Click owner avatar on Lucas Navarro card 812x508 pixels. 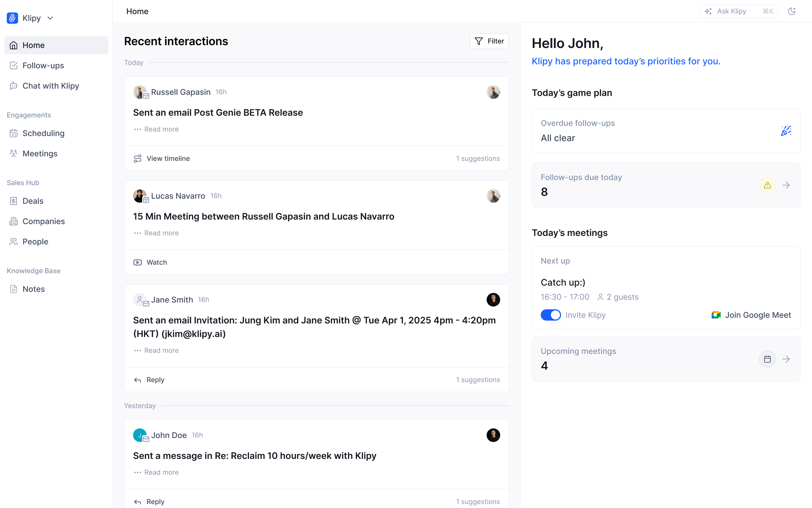tap(493, 196)
